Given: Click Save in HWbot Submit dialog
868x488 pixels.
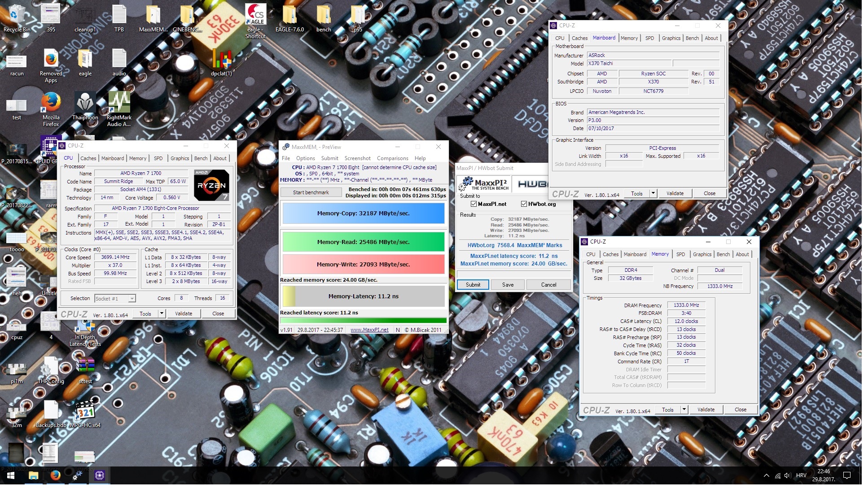Looking at the screenshot, I should (508, 285).
